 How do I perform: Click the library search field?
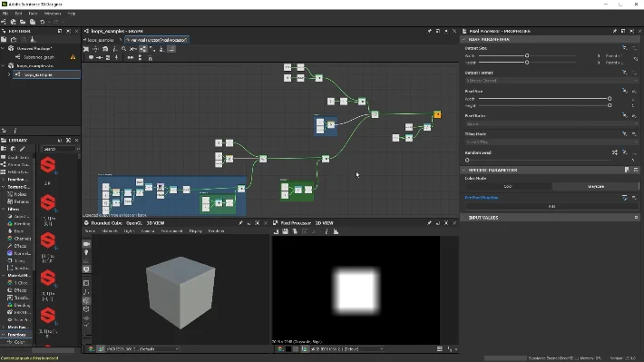(59, 149)
